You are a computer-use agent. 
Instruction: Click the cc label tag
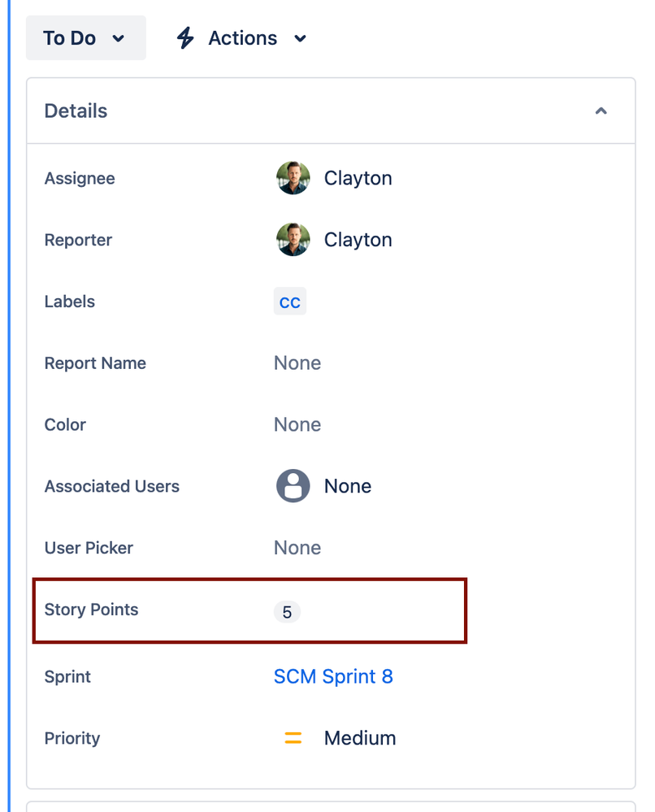tap(290, 302)
